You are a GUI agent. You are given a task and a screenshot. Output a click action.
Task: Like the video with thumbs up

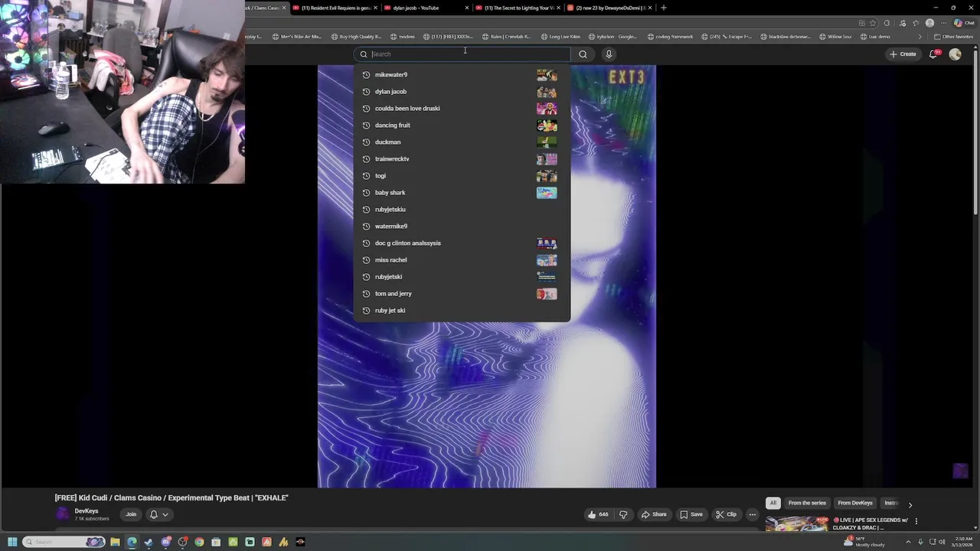(597, 514)
